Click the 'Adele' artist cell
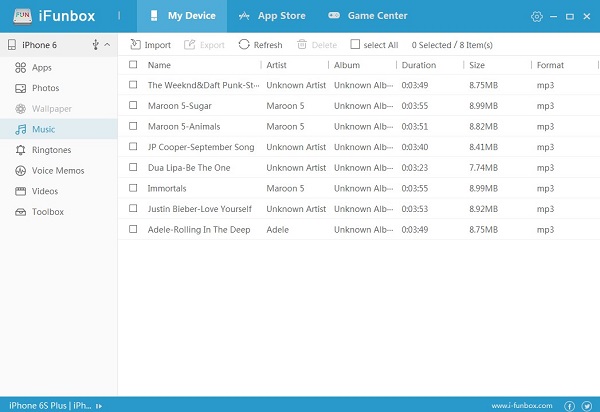 [277, 230]
